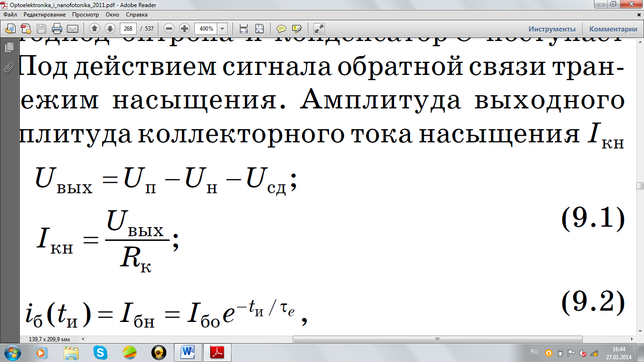
Task: Open Skype from the taskbar
Action: [x=100, y=352]
